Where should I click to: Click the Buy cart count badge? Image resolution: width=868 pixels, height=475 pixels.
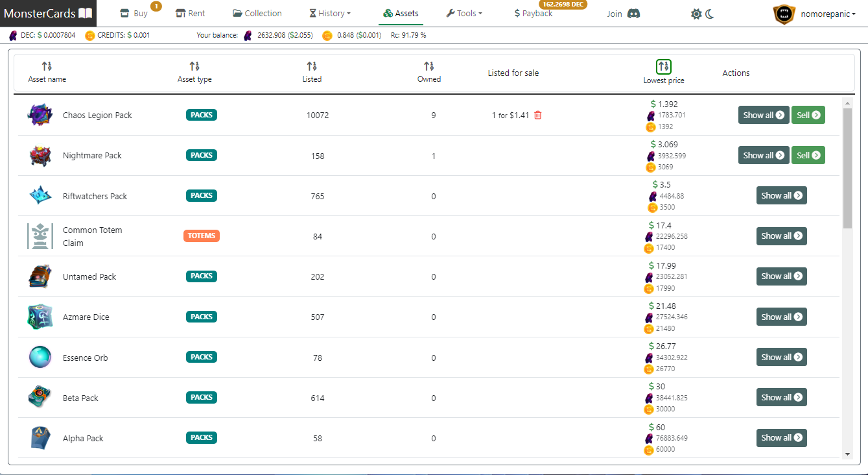[x=156, y=6]
